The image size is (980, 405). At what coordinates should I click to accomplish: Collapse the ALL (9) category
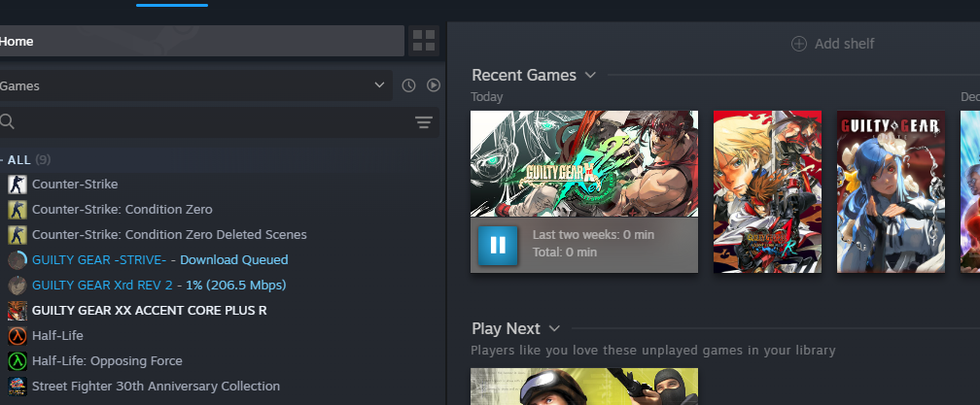click(x=25, y=159)
